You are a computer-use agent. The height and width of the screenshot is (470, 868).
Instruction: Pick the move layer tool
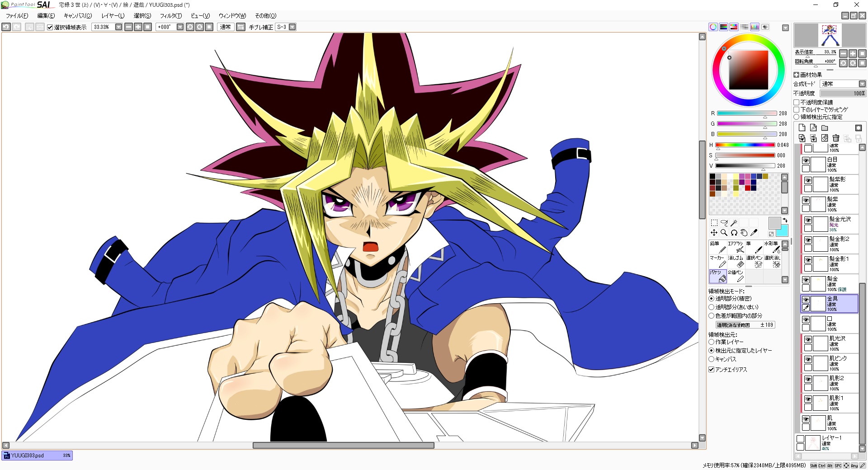(714, 233)
